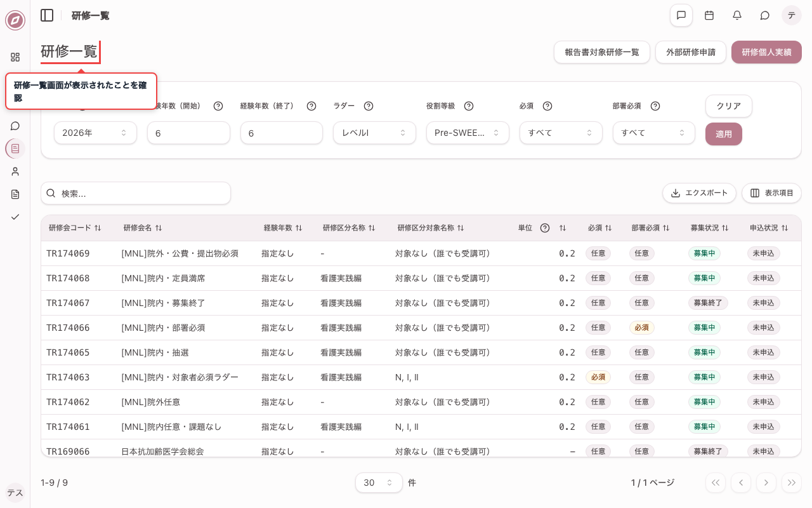Select row TR174061
Screen dimensions: 812x508
click(421, 427)
